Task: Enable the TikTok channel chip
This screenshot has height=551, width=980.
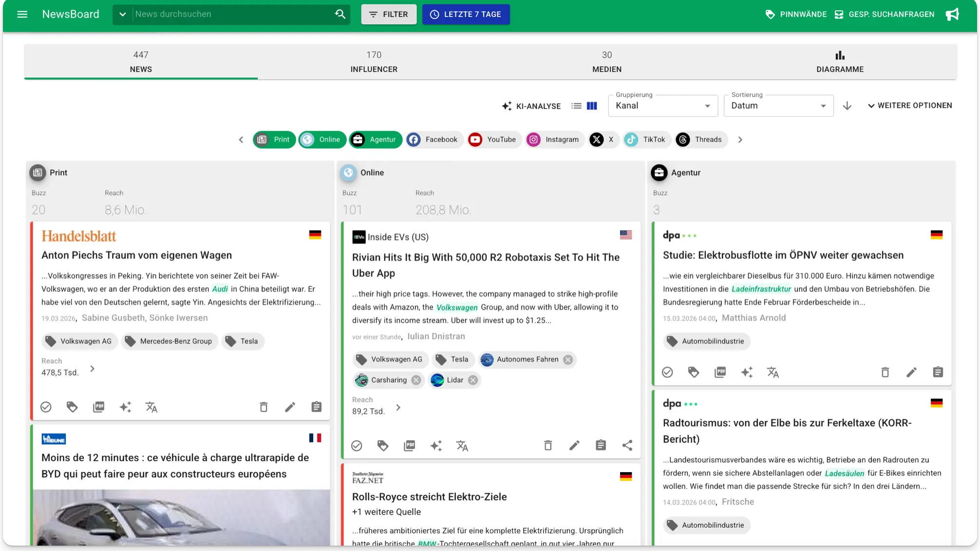Action: [647, 140]
